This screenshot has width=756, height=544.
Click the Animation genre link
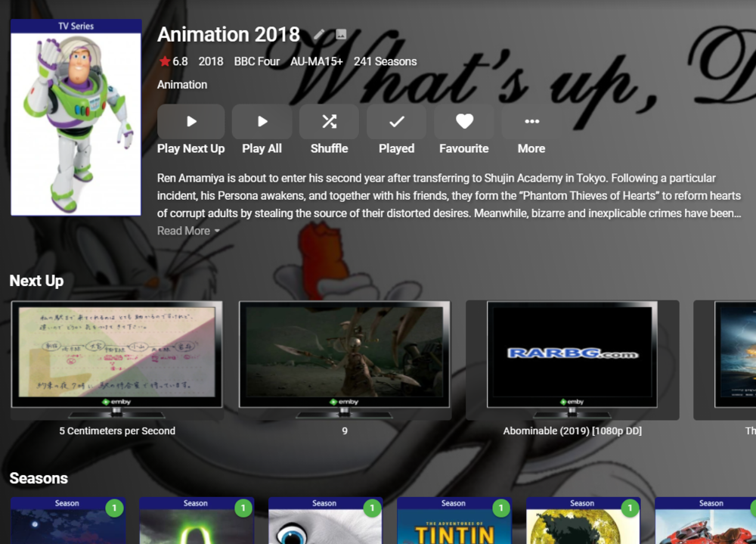(182, 85)
